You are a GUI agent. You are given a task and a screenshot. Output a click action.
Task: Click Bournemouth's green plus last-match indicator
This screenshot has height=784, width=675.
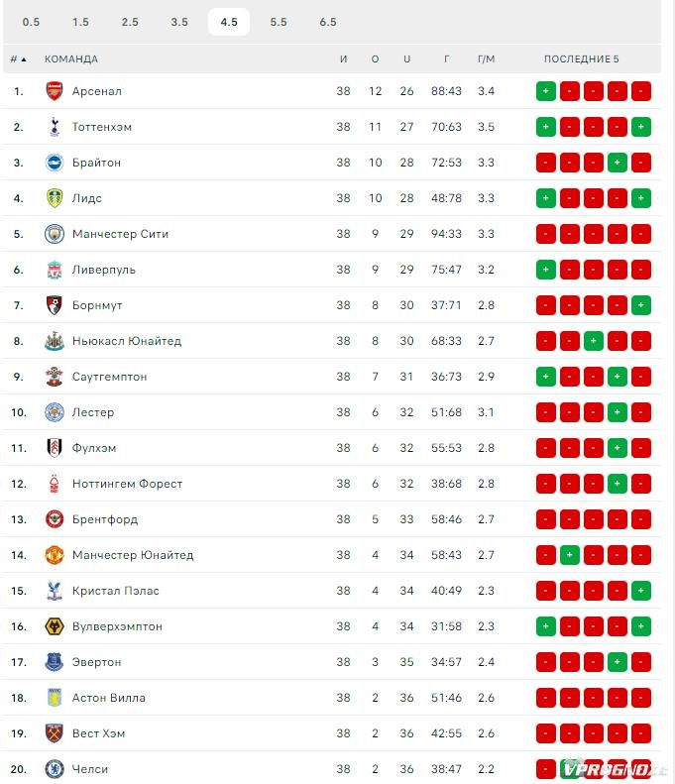pos(641,305)
